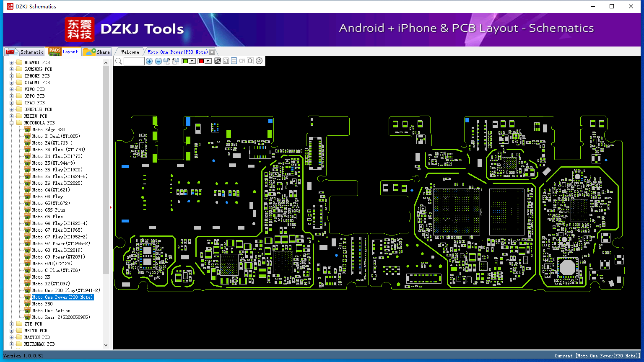Image resolution: width=644 pixels, height=362 pixels.
Task: Click the Moto K5 file icon
Action: [x=27, y=277]
